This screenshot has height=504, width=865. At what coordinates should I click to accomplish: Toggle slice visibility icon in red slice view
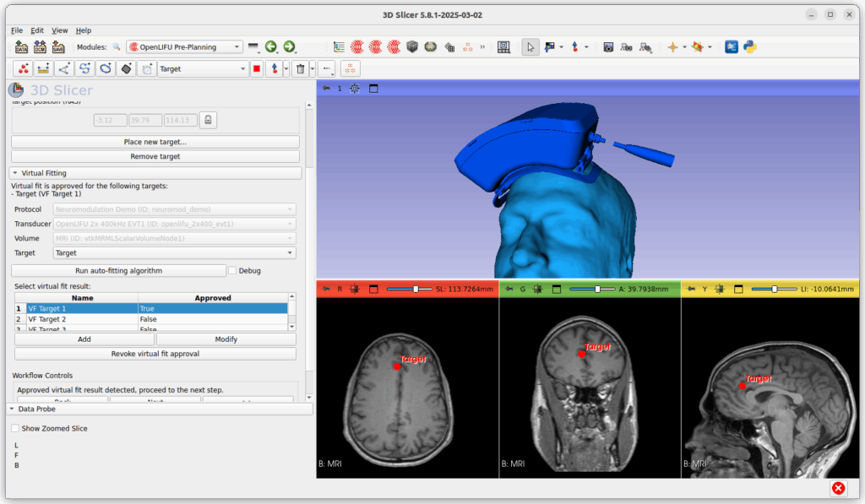click(355, 289)
